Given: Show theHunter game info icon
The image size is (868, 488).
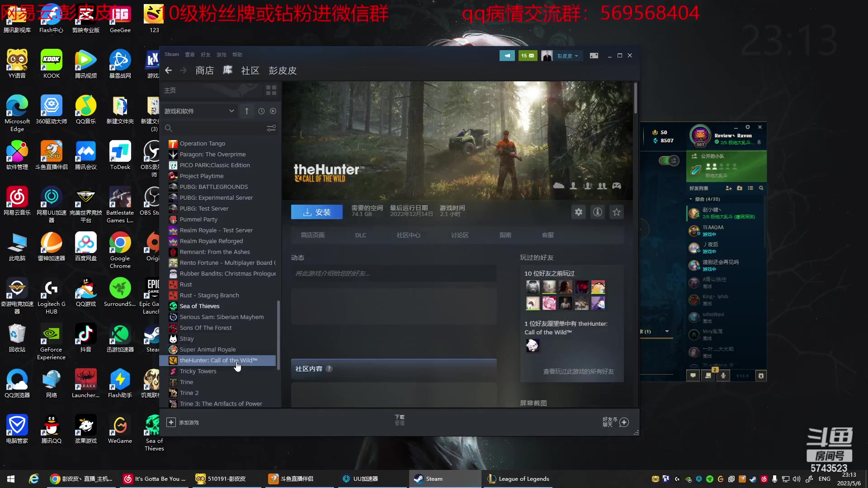Looking at the screenshot, I should tap(598, 212).
